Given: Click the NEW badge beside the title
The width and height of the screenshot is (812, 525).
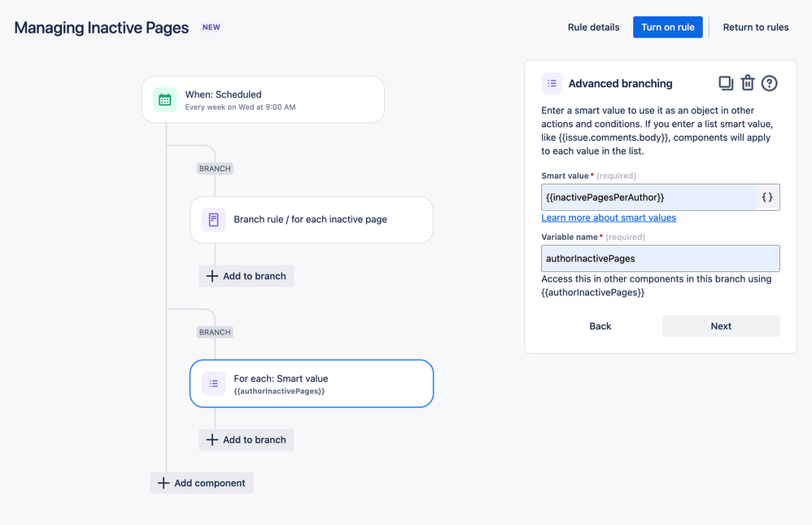Looking at the screenshot, I should (212, 27).
